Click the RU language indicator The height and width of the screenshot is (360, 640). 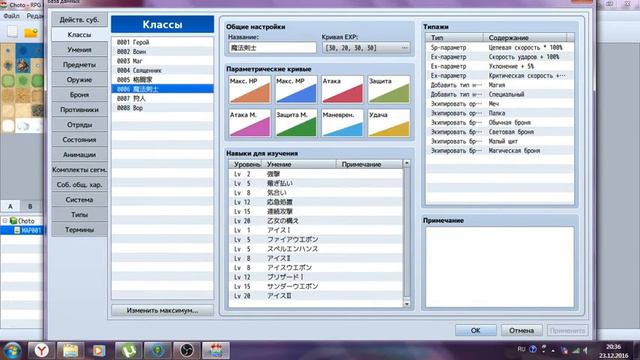521,349
